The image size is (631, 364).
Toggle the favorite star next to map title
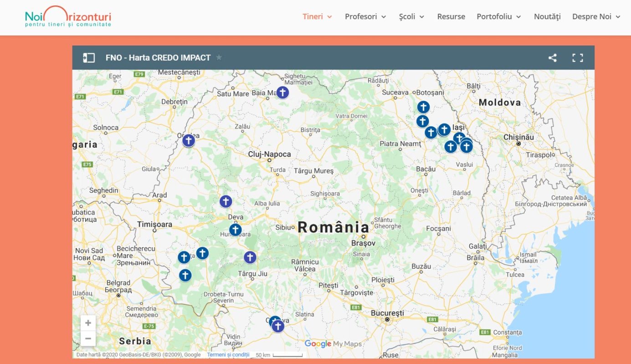(219, 57)
